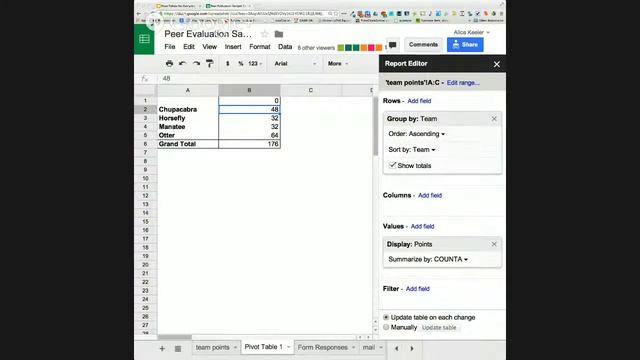Click Add field next to Filter
Image resolution: width=640 pixels, height=360 pixels.
click(418, 289)
